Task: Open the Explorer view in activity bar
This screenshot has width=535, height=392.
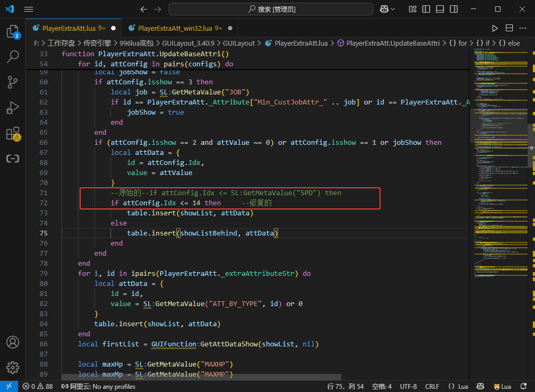Action: coord(12,32)
